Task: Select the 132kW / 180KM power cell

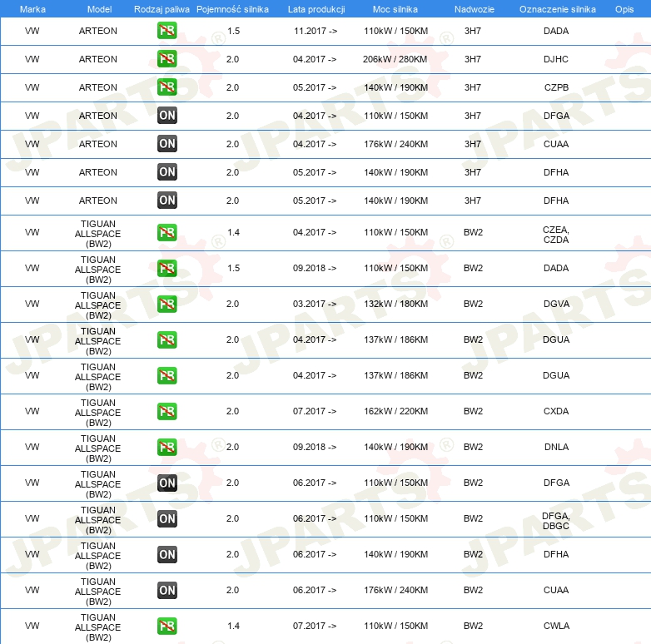Action: coord(395,304)
